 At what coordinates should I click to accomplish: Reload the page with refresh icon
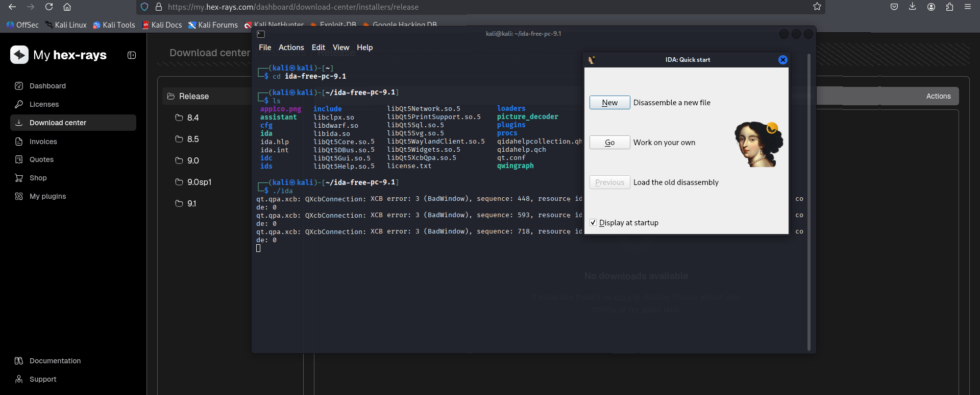click(x=49, y=7)
